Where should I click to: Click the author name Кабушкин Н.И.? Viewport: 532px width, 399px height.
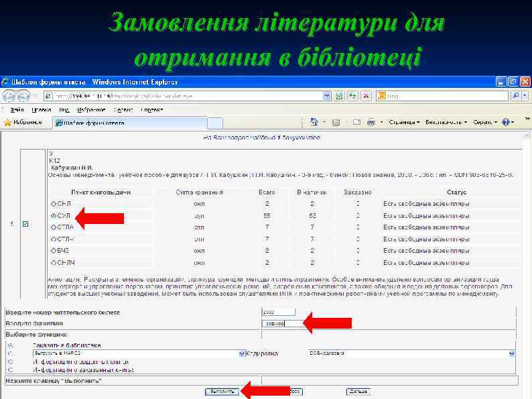point(72,168)
